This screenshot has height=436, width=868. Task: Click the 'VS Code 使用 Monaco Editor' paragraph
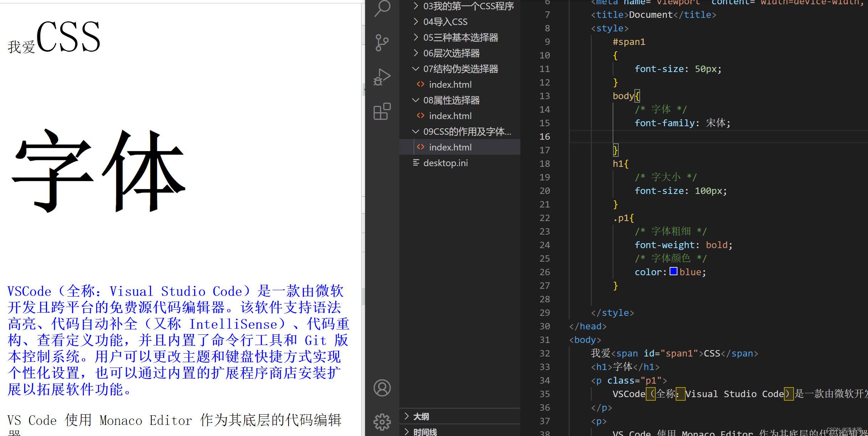[175, 424]
